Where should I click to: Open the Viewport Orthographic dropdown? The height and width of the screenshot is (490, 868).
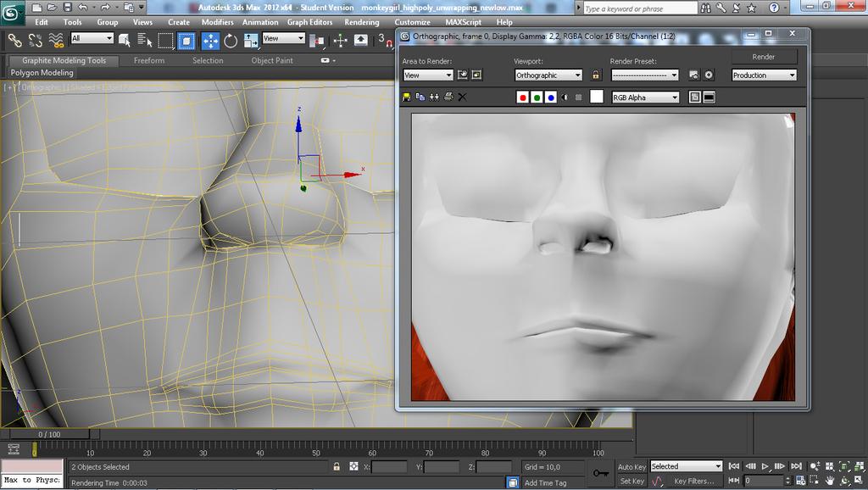(548, 75)
